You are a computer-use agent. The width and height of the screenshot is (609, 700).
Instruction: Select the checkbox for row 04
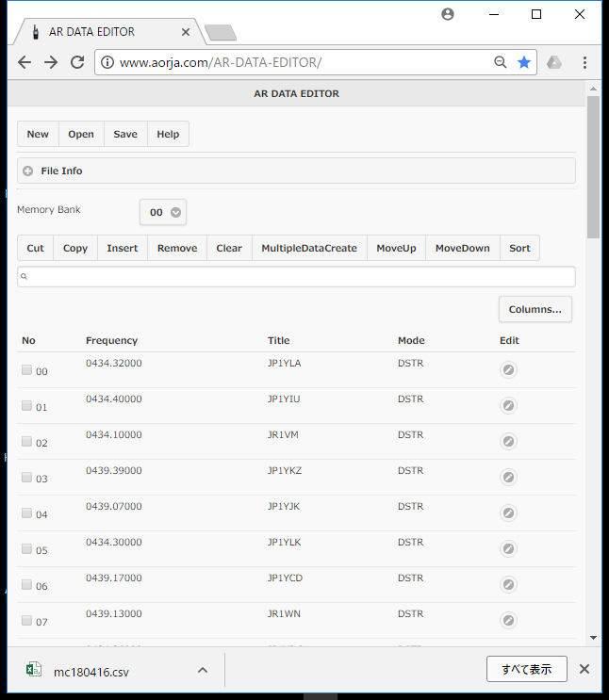tap(26, 513)
